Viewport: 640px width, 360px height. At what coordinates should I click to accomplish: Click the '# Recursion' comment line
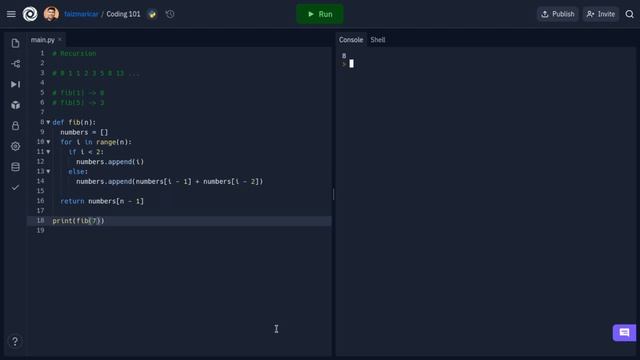coord(74,53)
